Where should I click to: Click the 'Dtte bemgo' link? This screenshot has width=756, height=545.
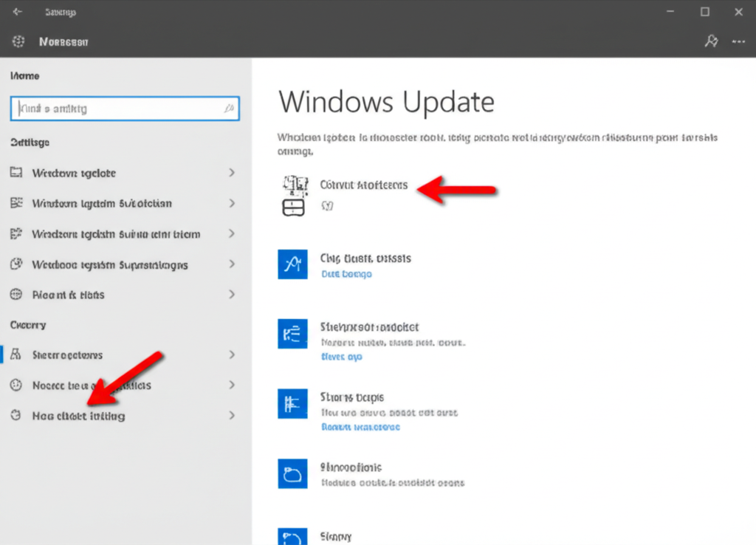(x=346, y=274)
